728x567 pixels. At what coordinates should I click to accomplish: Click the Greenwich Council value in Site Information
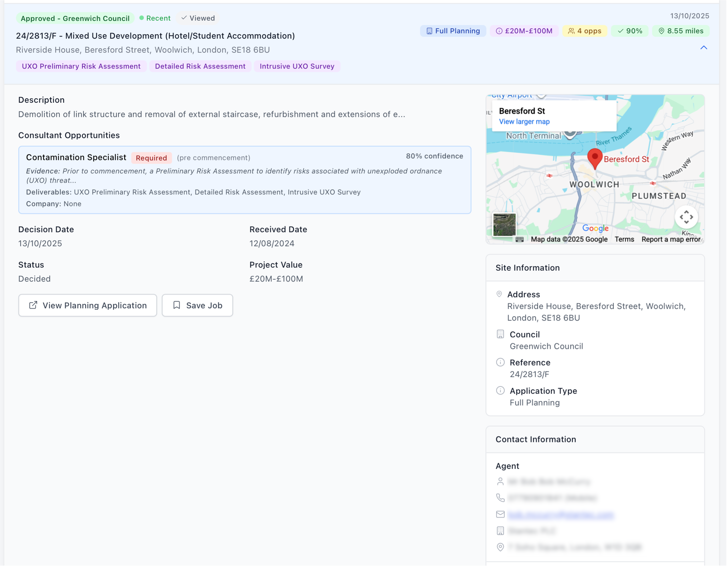pos(548,347)
